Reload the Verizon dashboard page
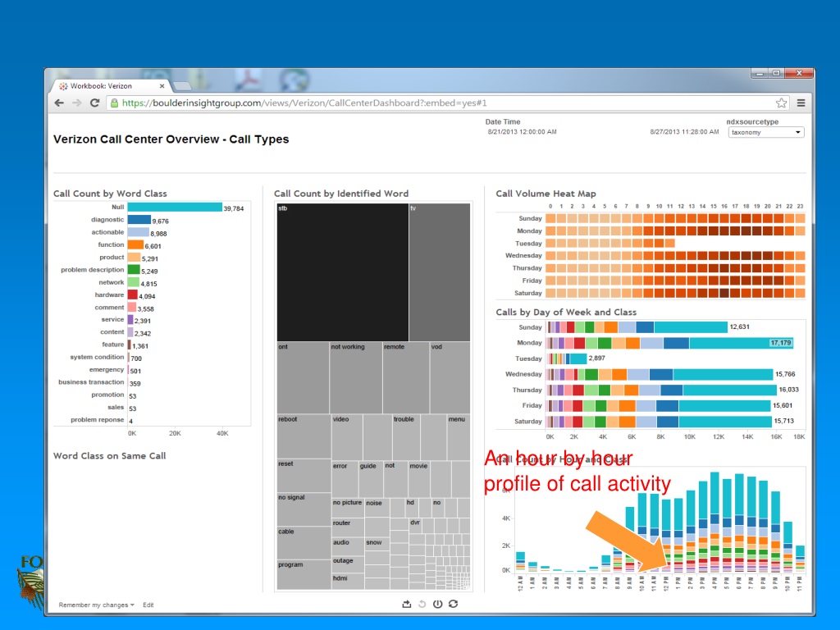 pyautogui.click(x=95, y=103)
